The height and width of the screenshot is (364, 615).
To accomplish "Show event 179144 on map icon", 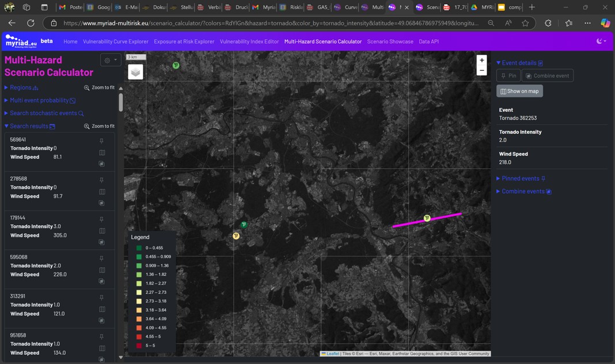I will click(x=102, y=230).
